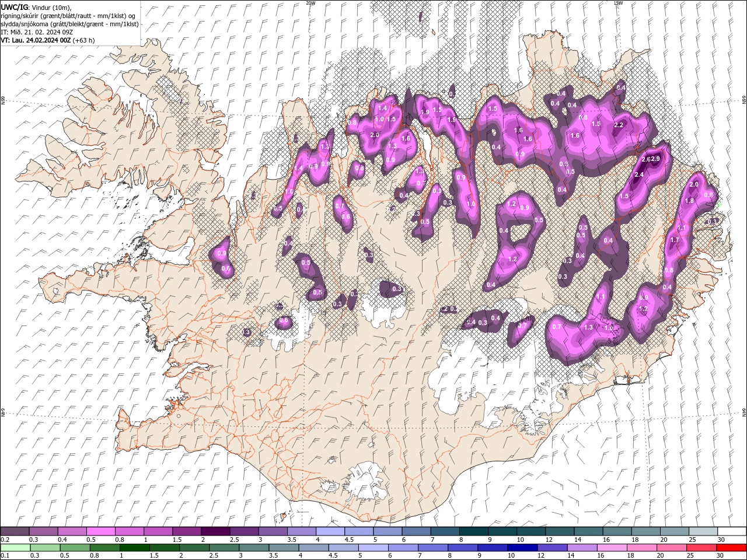Screen dimensions: 747x560
Task: Click the "VT: Lau. 24.02.2024 00Z" valid time
Action: pyautogui.click(x=36, y=40)
